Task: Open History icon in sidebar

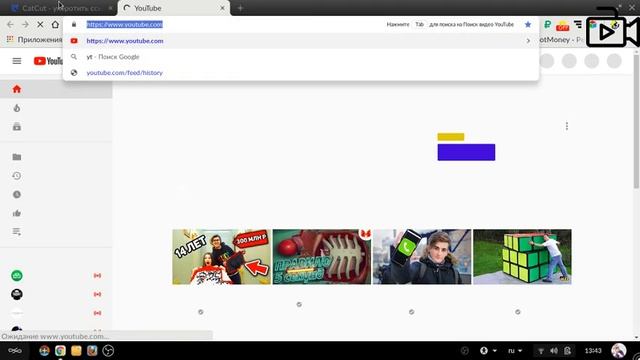Action: pos(17,176)
